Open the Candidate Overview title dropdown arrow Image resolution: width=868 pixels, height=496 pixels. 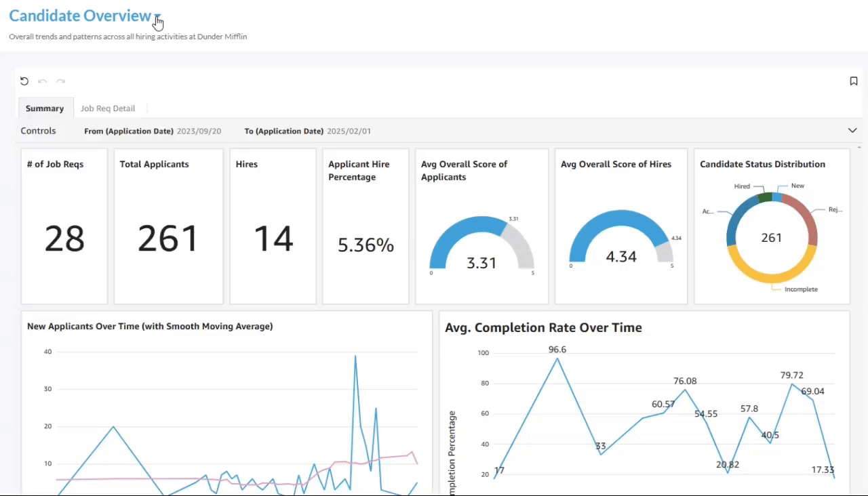point(157,16)
